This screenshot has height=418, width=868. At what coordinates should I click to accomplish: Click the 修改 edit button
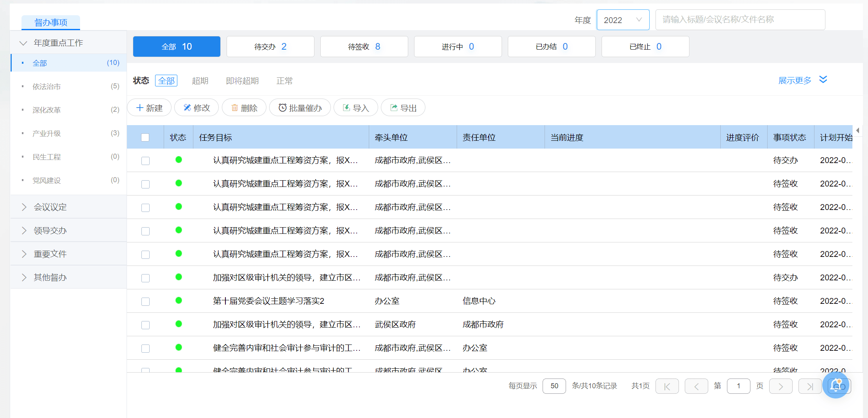(197, 108)
